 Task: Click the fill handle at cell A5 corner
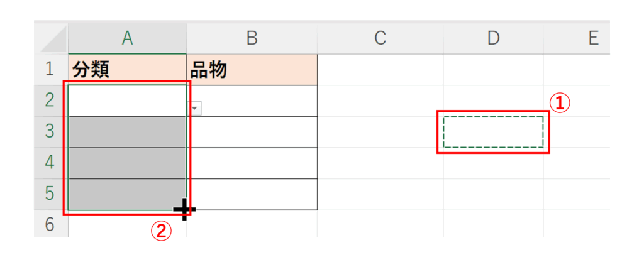tap(186, 209)
